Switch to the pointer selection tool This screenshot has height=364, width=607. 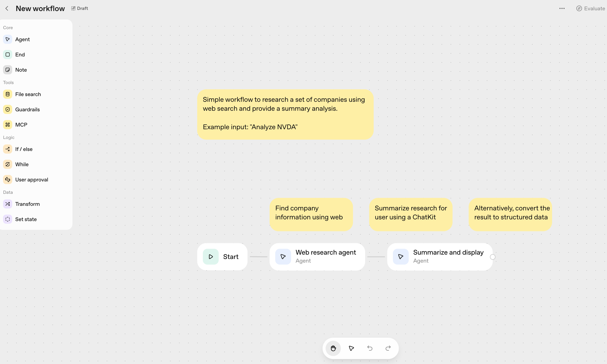pyautogui.click(x=351, y=348)
